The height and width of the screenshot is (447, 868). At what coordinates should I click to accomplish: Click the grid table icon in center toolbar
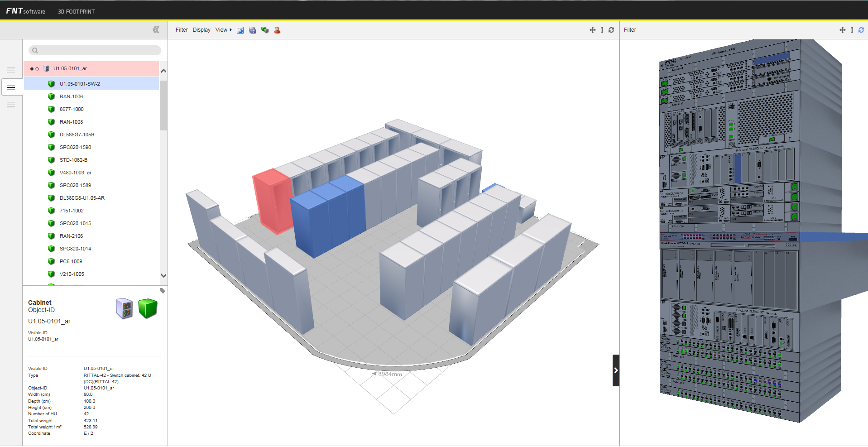240,30
